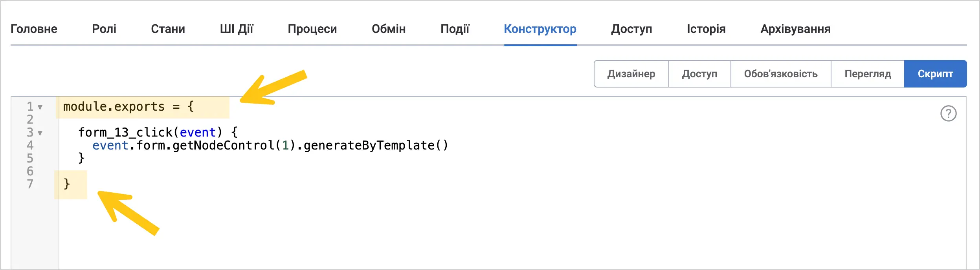Go to the Архівування tab
This screenshot has width=980, height=270.
796,29
